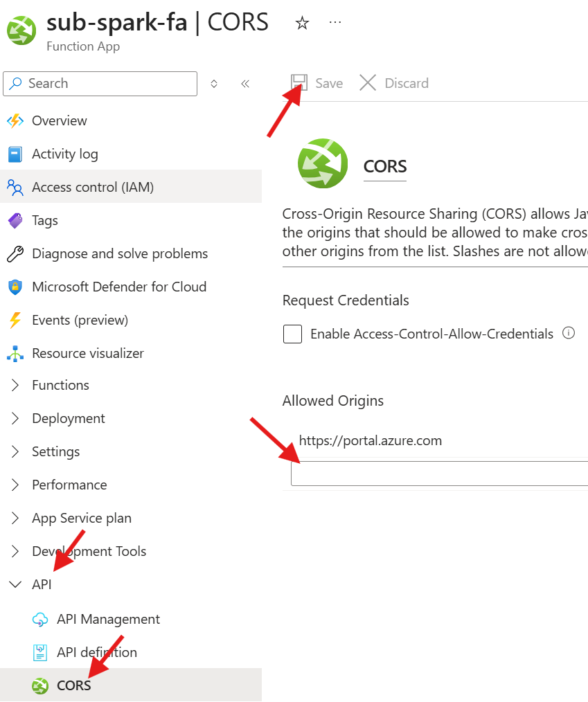Image resolution: width=588 pixels, height=702 pixels.
Task: Open Diagnose and solve problems
Action: pos(119,253)
